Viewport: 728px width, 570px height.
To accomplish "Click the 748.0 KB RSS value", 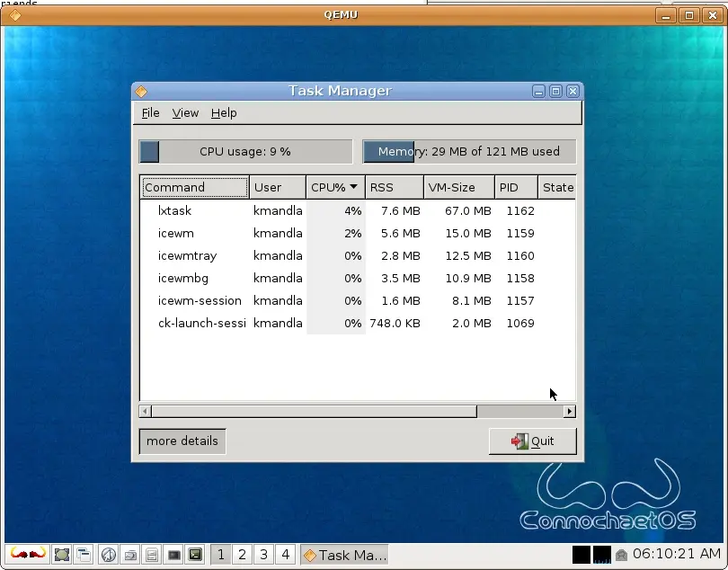I will tap(395, 324).
